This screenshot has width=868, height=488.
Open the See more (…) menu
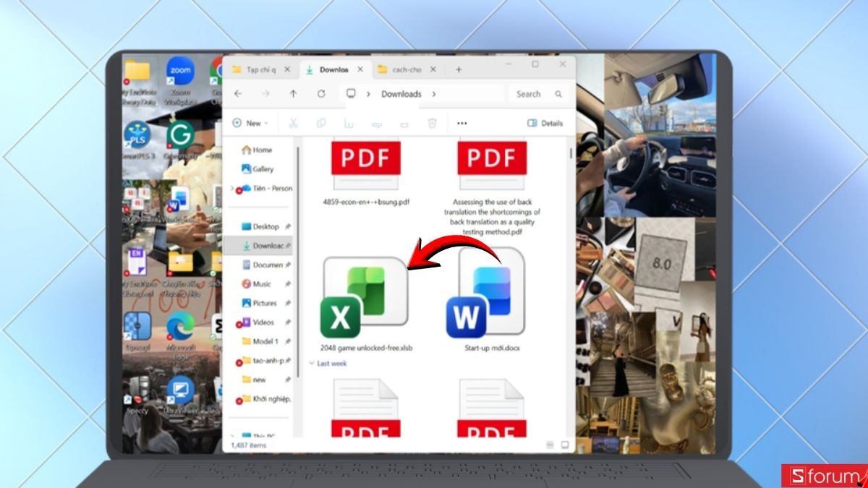click(x=462, y=124)
